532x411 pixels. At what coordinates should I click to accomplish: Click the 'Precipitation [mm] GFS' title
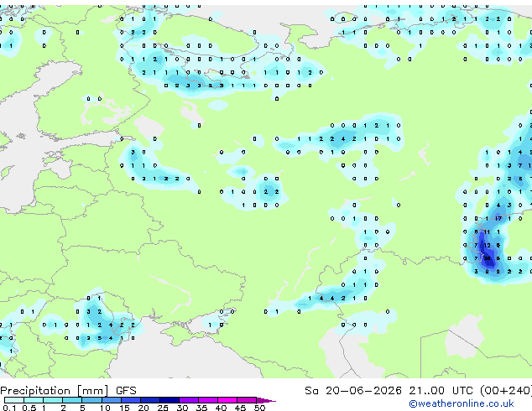(68, 391)
